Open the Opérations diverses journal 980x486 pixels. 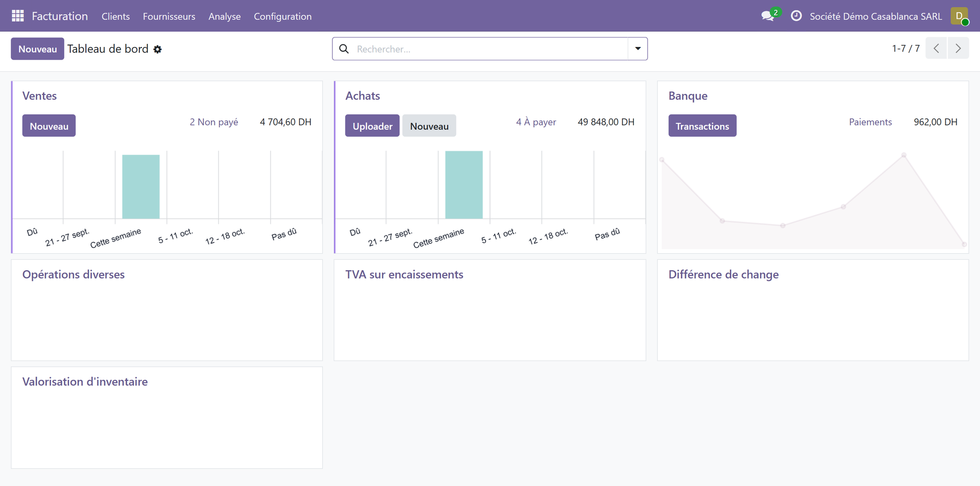tap(73, 275)
